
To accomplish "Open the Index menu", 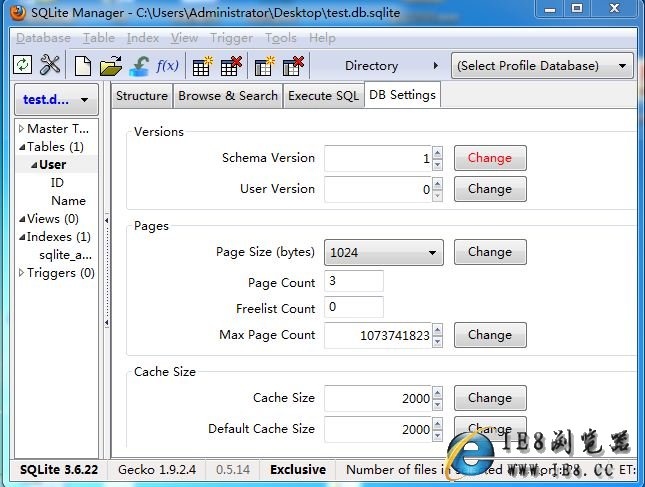I will 143,38.
